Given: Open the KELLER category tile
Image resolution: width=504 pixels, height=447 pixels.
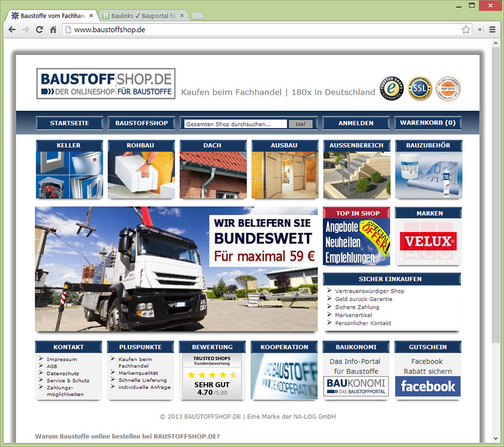Looking at the screenshot, I should pos(69,169).
